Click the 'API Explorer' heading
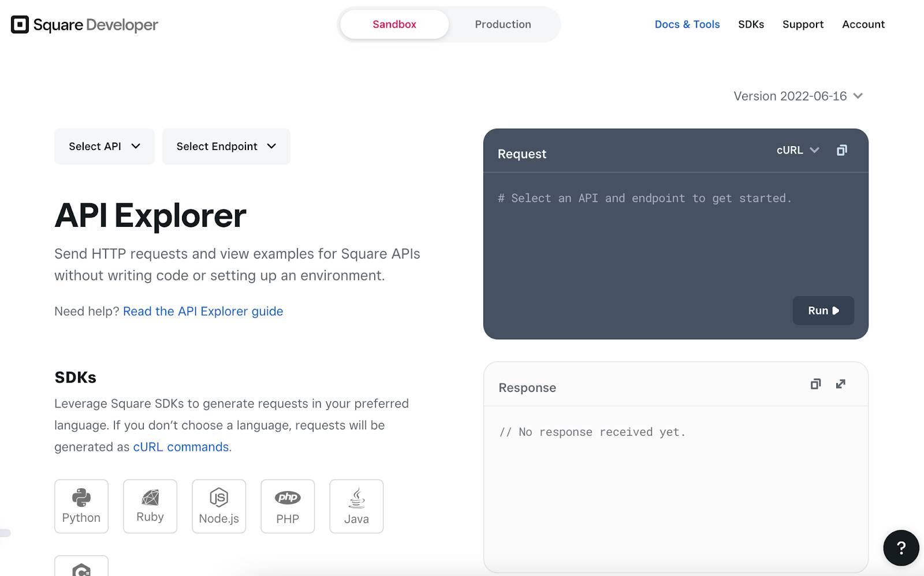The height and width of the screenshot is (576, 924). [x=150, y=215]
